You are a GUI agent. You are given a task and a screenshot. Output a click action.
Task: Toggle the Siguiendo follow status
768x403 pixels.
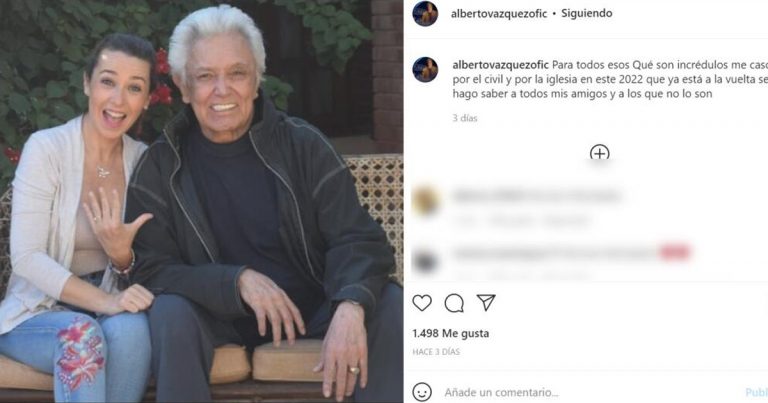587,13
